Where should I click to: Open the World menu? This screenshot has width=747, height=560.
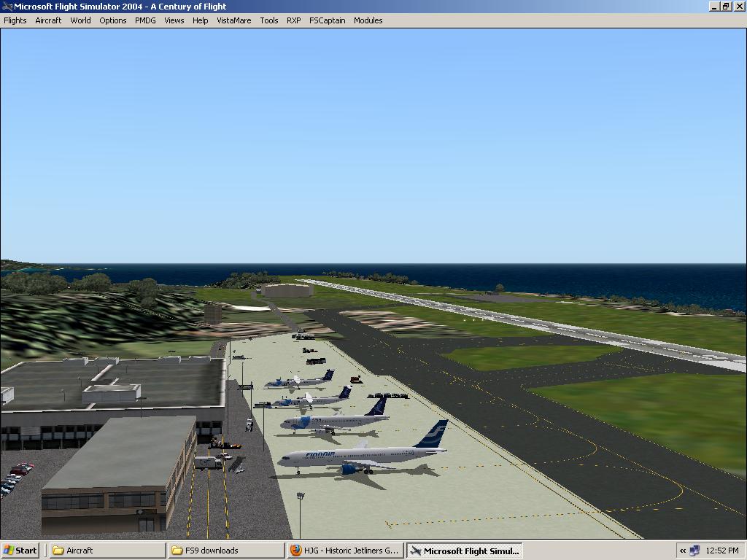pos(80,20)
